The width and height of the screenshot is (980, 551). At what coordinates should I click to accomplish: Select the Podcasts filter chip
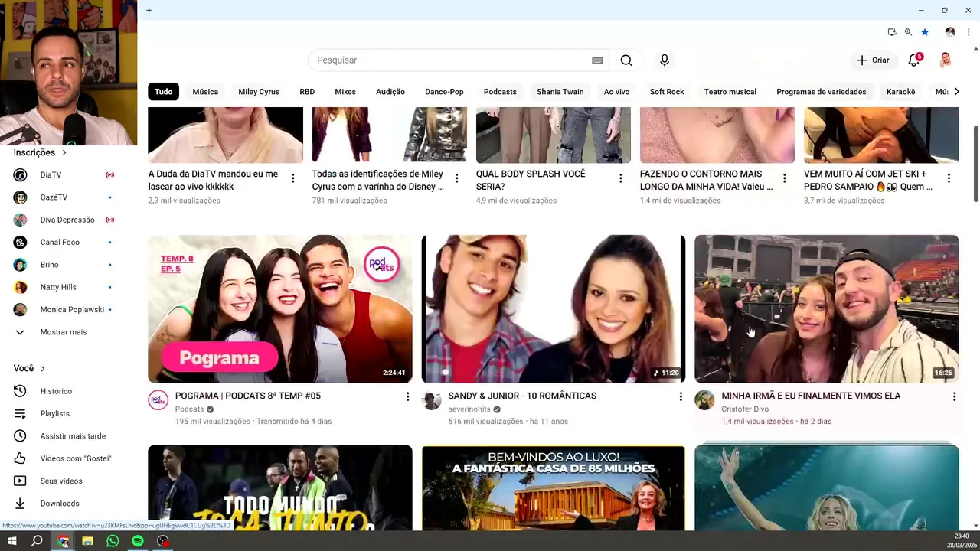click(x=500, y=92)
